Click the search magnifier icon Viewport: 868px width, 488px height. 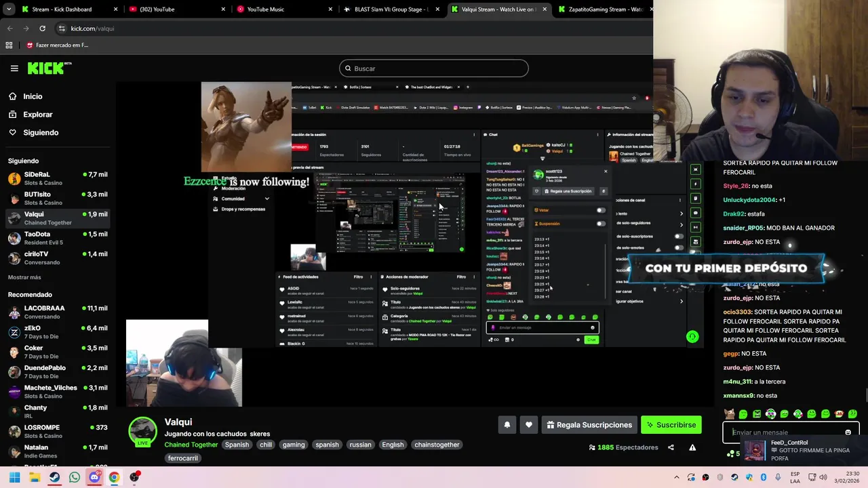click(x=348, y=68)
